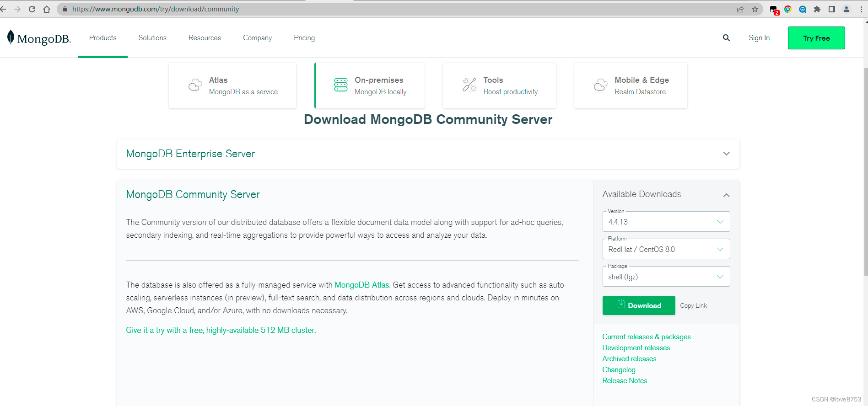This screenshot has height=406, width=868.
Task: Open the Resources menu
Action: 205,38
